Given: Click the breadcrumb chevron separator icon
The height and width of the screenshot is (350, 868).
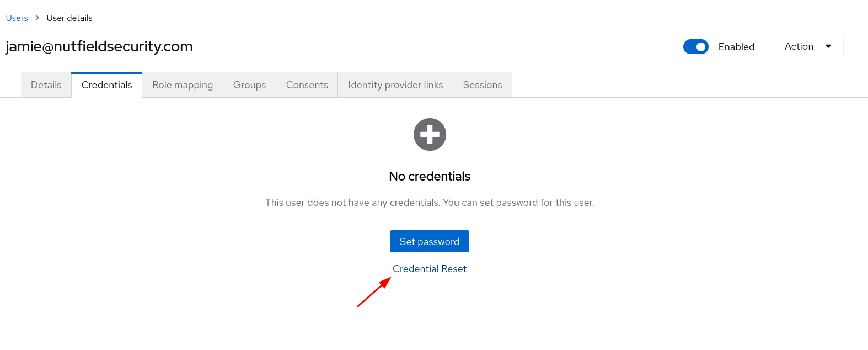Looking at the screenshot, I should pyautogui.click(x=37, y=18).
